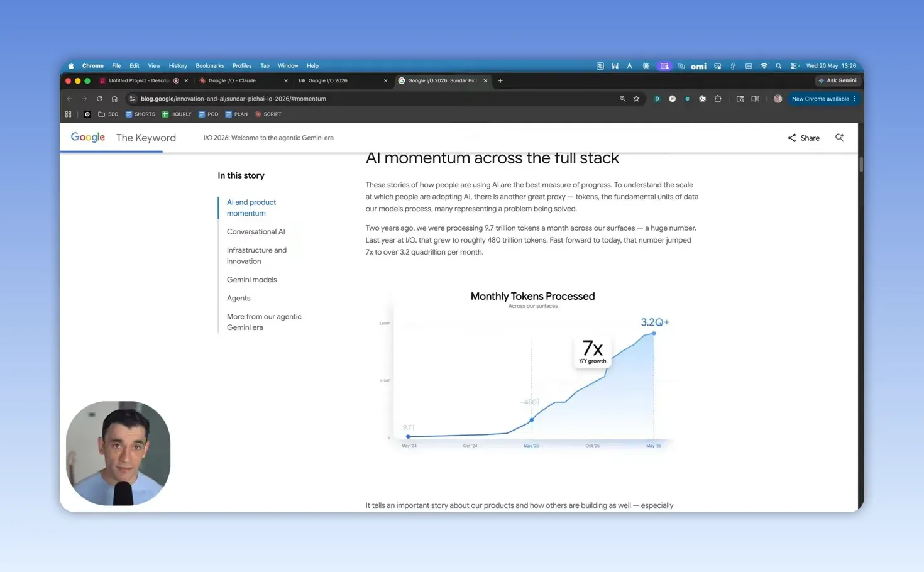Open Spotlight search in the menu bar
Image resolution: width=924 pixels, height=572 pixels.
[778, 66]
